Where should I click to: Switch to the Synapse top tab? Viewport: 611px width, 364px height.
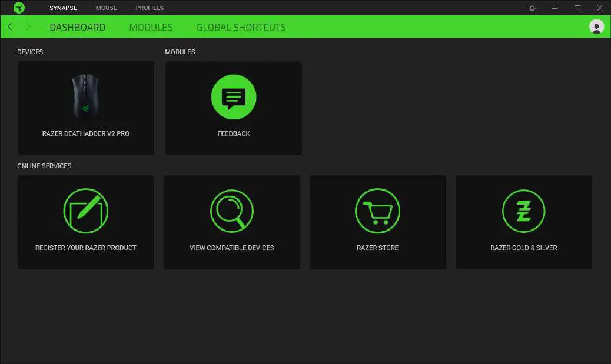pyautogui.click(x=63, y=8)
